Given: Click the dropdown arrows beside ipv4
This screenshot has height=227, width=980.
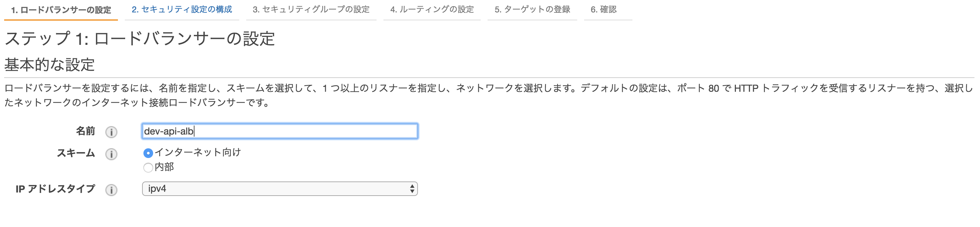Looking at the screenshot, I should (x=412, y=189).
